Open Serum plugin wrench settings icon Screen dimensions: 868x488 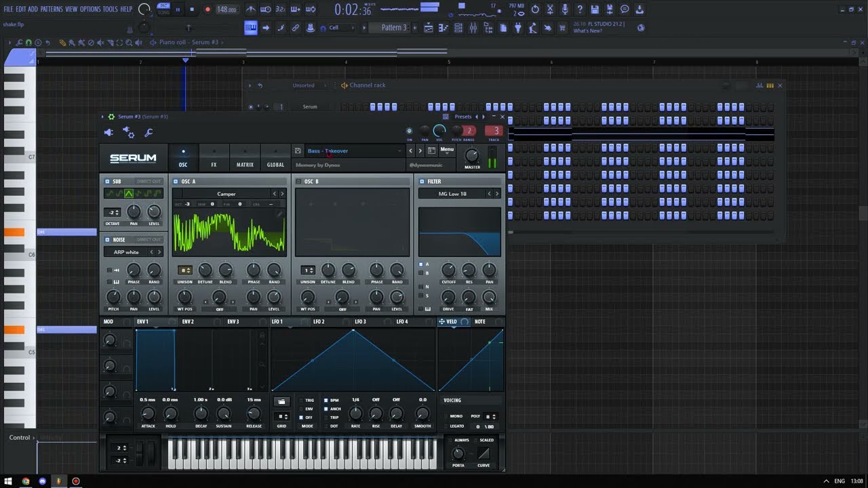[149, 133]
